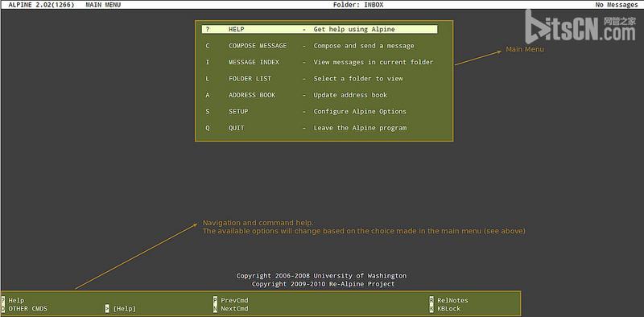644x317 pixels.
Task: Click the 'S' shortcut letter for Setup
Action: point(208,111)
